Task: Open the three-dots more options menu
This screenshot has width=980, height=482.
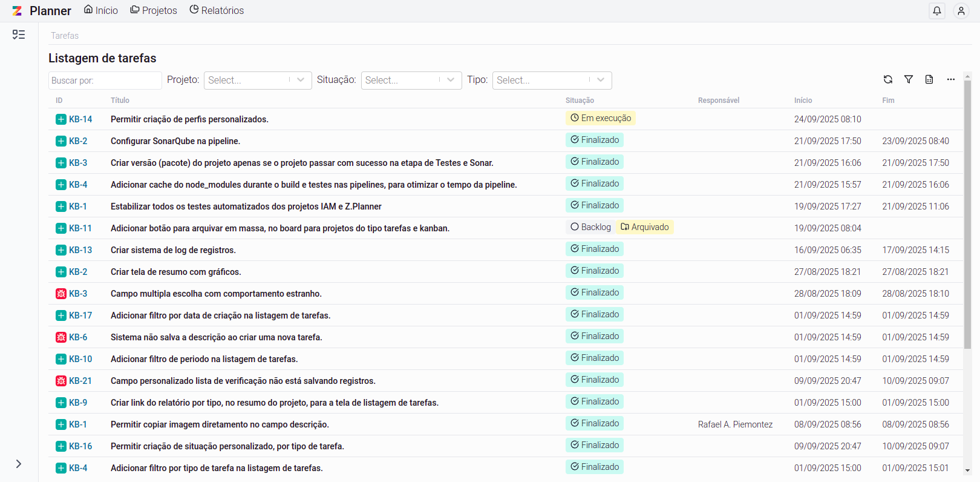Action: click(950, 79)
